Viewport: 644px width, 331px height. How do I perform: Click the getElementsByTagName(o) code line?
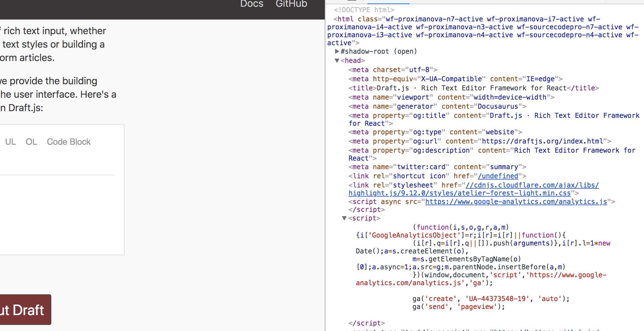click(467, 259)
